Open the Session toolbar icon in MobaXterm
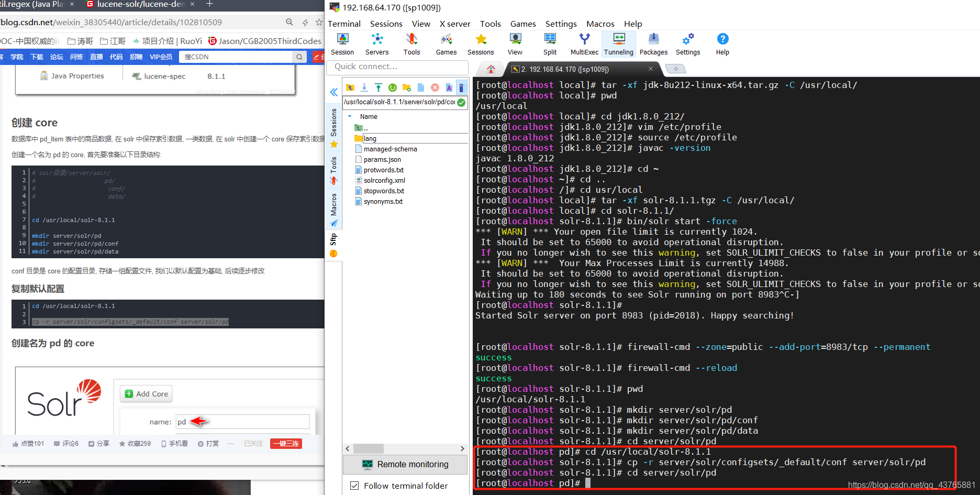 (x=342, y=44)
